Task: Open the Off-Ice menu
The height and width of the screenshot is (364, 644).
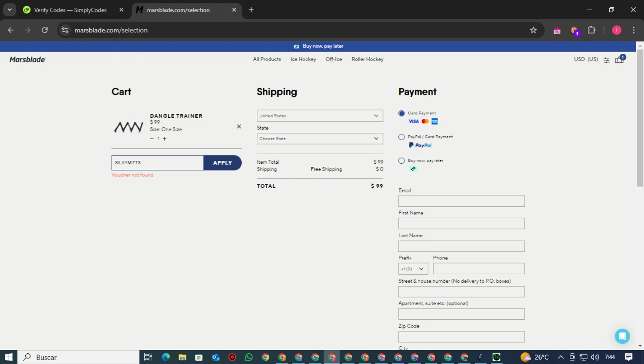Action: coord(334,59)
